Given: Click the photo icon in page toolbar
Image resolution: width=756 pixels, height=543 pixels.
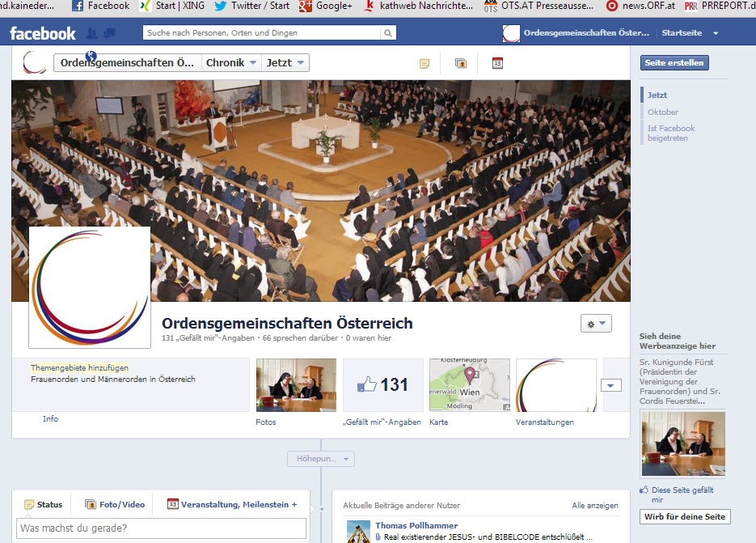Looking at the screenshot, I should click(x=461, y=63).
